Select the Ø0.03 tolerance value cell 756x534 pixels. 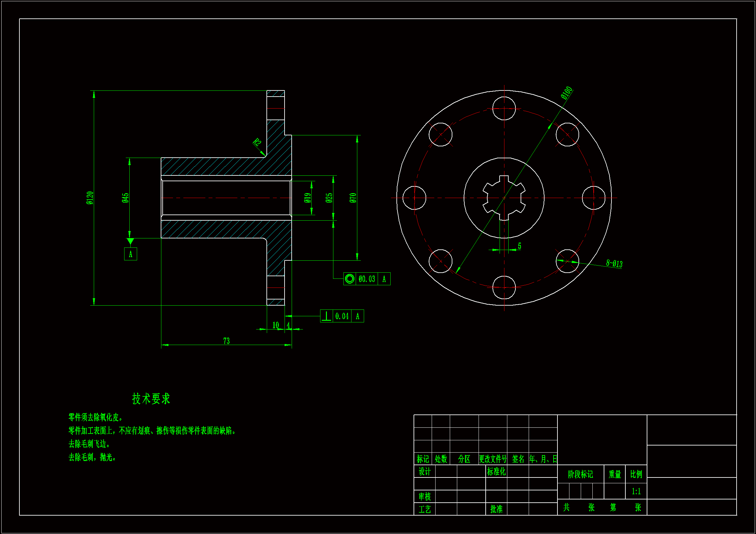(x=366, y=279)
